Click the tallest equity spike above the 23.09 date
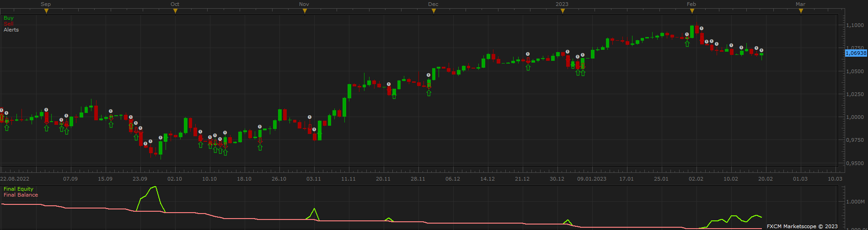Image resolution: width=868 pixels, height=230 pixels. [x=155, y=187]
